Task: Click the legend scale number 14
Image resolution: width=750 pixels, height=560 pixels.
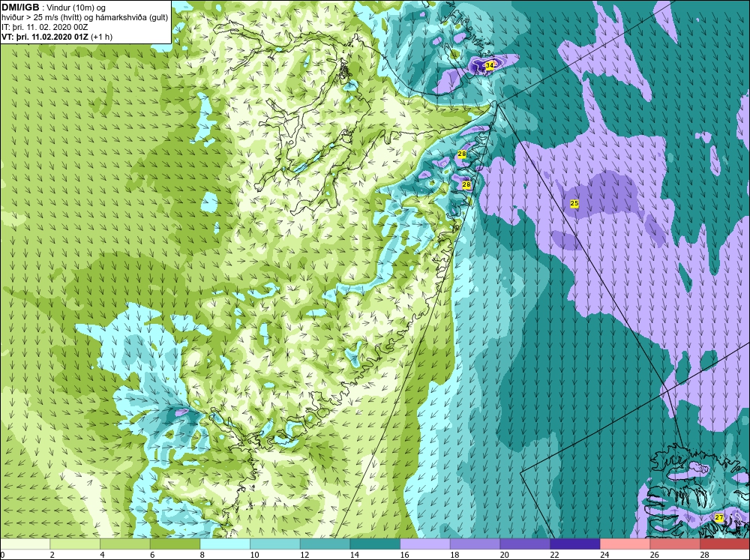Action: pyautogui.click(x=354, y=555)
